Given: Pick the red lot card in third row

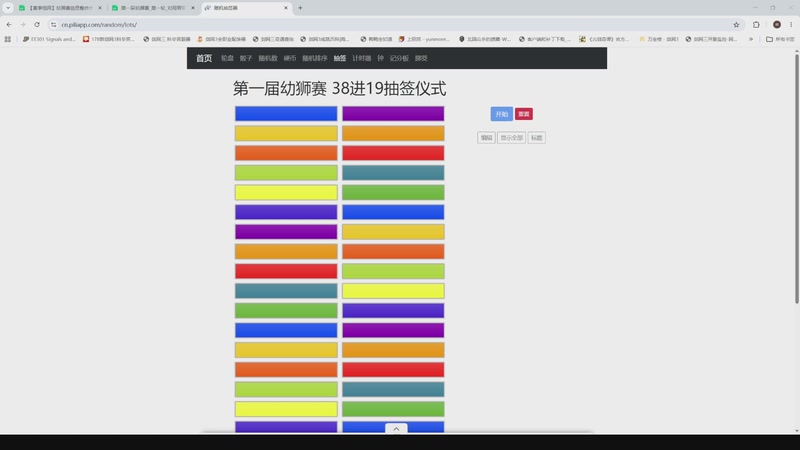Looking at the screenshot, I should coord(393,153).
